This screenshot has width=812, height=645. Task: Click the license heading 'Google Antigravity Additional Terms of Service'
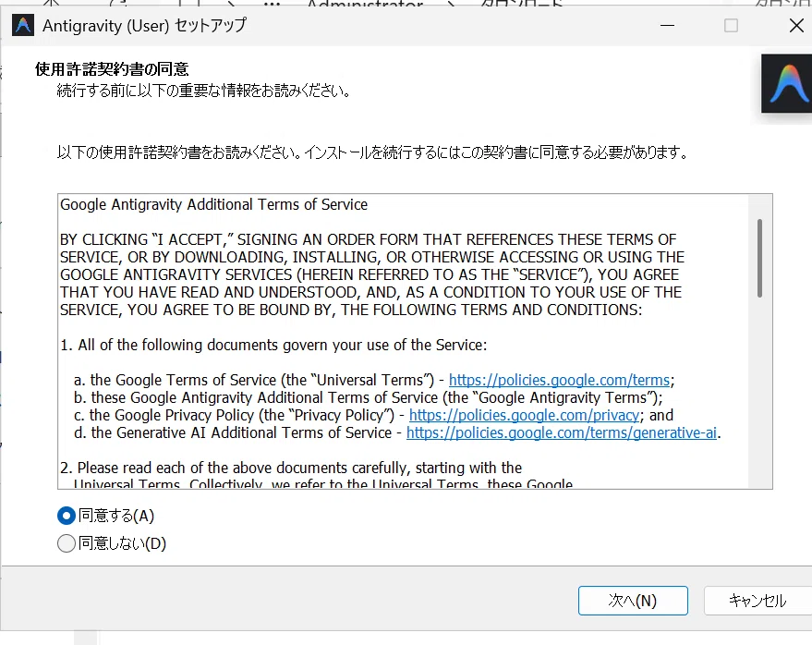pos(214,204)
